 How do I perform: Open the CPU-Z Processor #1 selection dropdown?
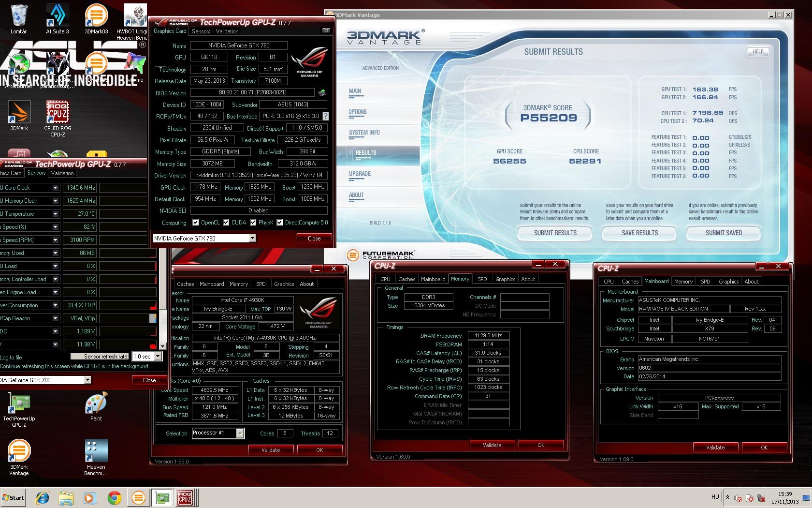[x=240, y=433]
